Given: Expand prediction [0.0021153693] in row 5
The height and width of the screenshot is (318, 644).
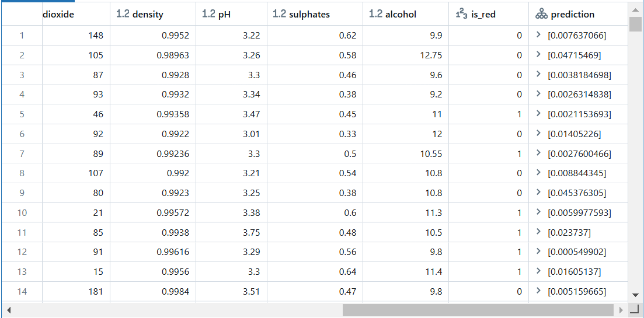Looking at the screenshot, I should 538,114.
